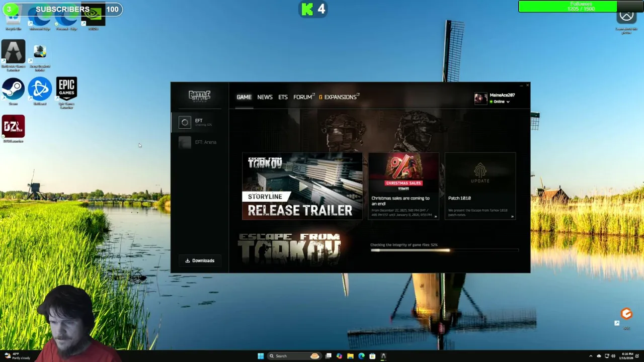Click the orange overlay icon near bottom right
The image size is (644, 362).
tap(626, 314)
